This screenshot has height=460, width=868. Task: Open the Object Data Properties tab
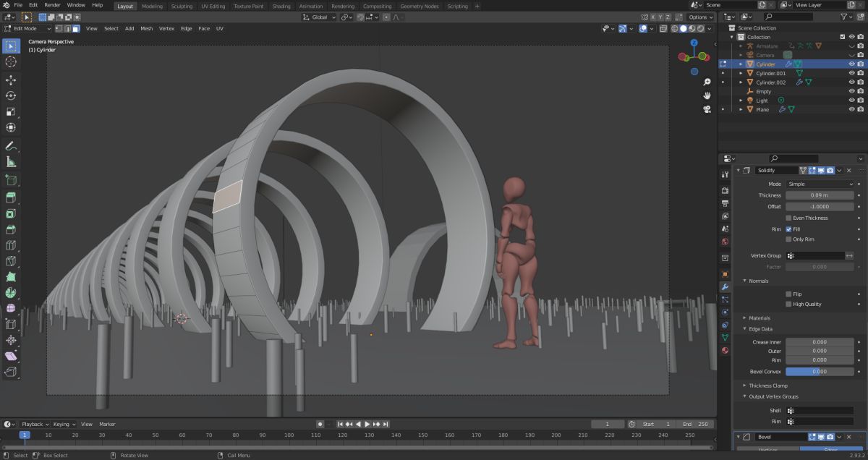[725, 338]
